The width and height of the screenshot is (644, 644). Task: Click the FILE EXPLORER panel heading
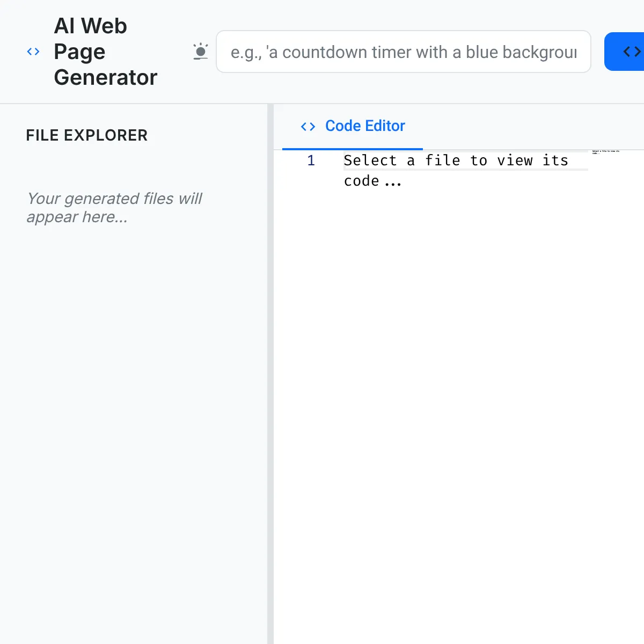[87, 135]
